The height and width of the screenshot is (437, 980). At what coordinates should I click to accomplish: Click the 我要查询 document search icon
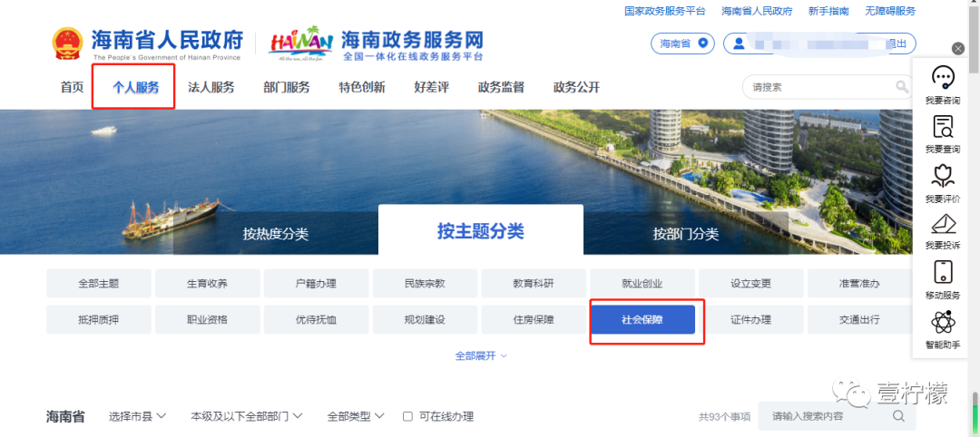(943, 126)
